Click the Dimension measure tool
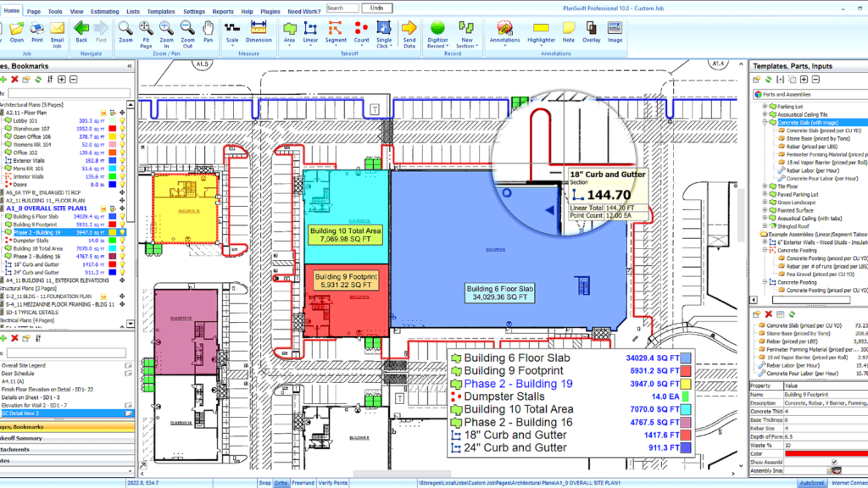 coord(259,32)
